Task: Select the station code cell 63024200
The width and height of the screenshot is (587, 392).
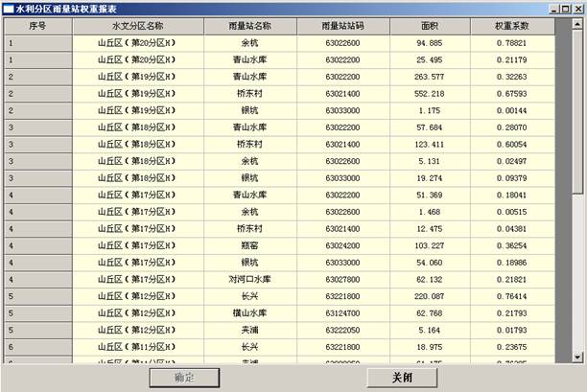Action: (x=342, y=245)
